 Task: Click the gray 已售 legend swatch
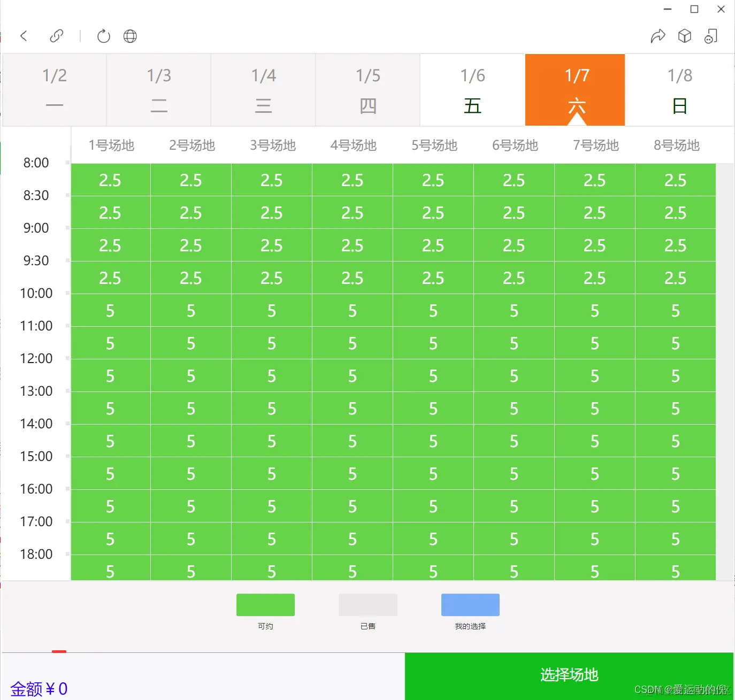coord(368,605)
